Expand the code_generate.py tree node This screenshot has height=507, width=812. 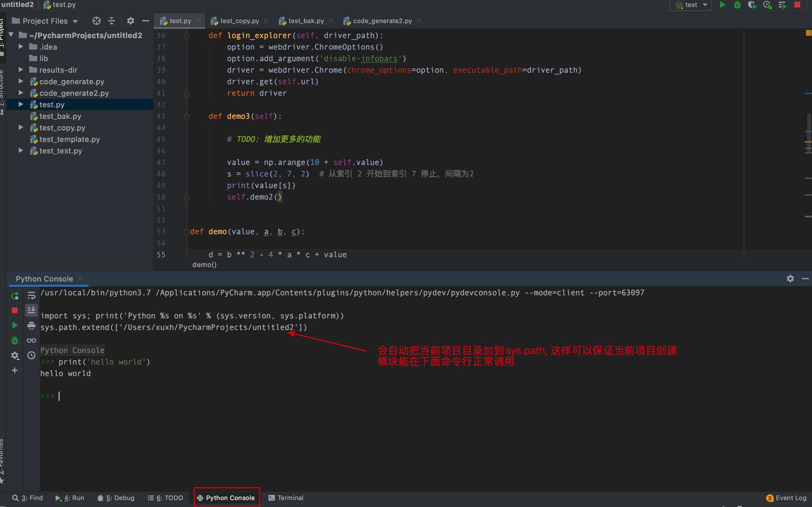tap(21, 81)
